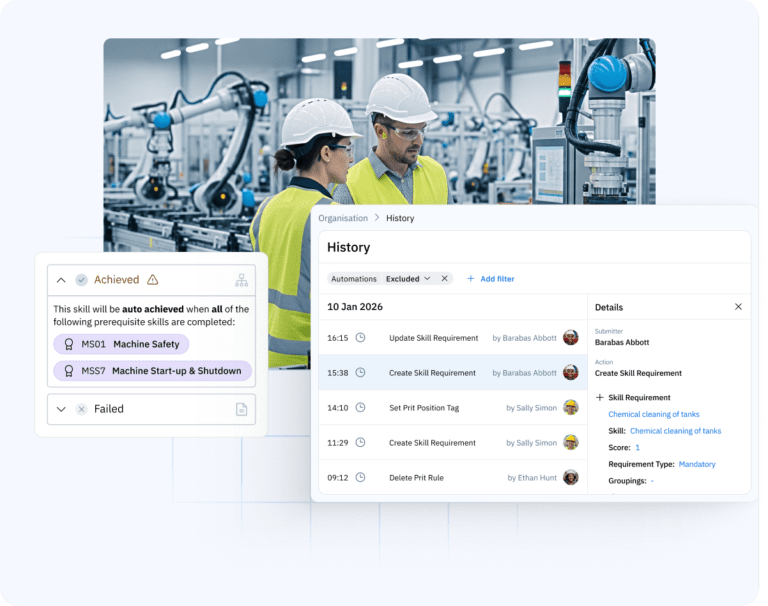Click the MS01 Machine Safety skill tag

coord(121,344)
